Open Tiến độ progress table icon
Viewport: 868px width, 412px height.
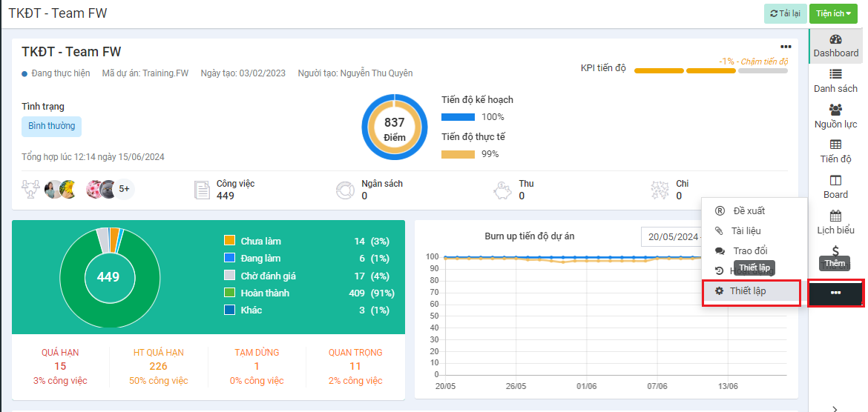tap(835, 144)
